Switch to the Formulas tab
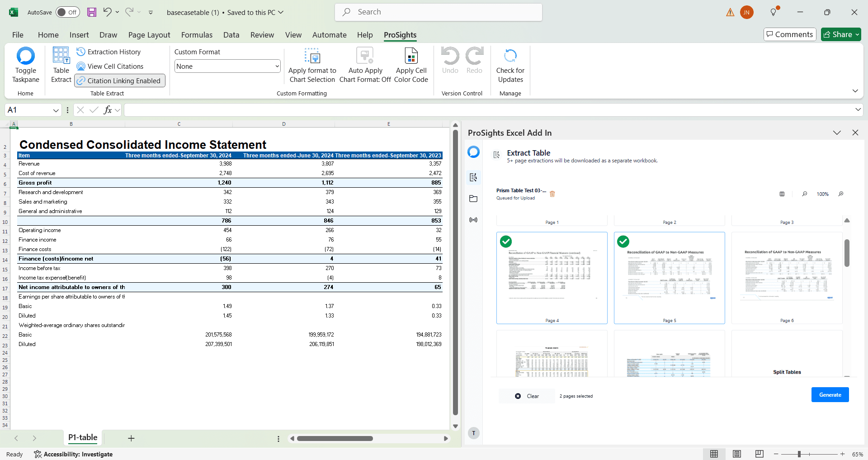Viewport: 868px width, 460px height. [197, 35]
